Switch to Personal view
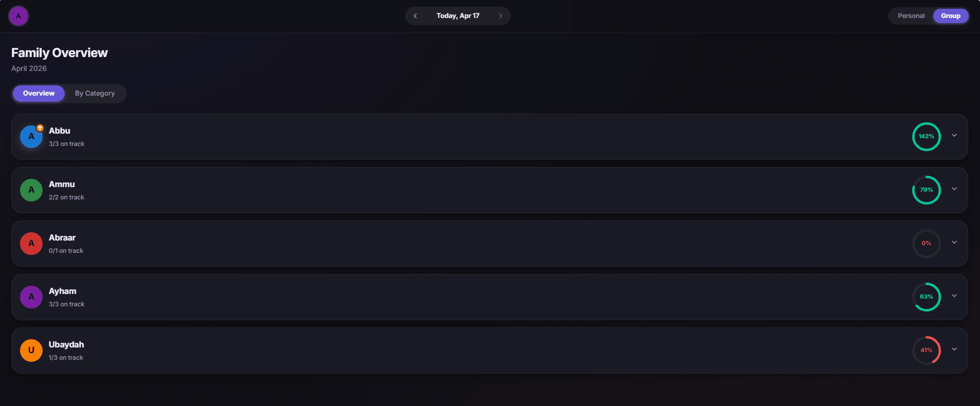This screenshot has width=980, height=406. 911,16
